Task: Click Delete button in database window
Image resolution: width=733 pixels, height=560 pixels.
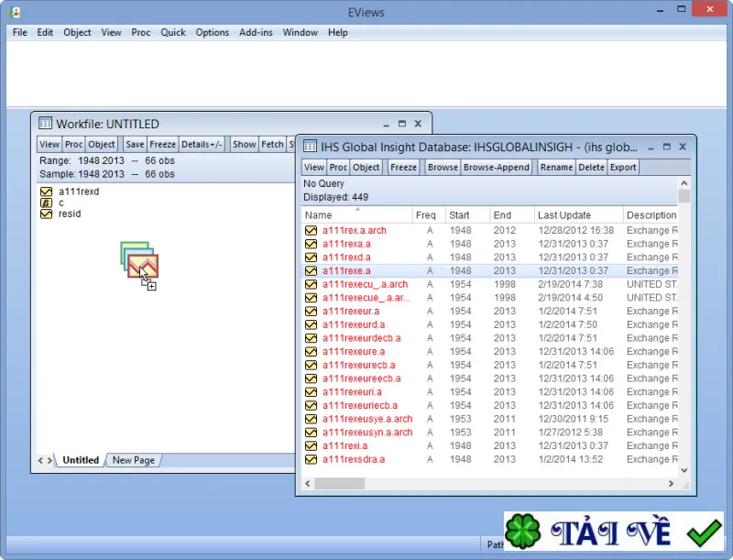Action: [x=591, y=168]
